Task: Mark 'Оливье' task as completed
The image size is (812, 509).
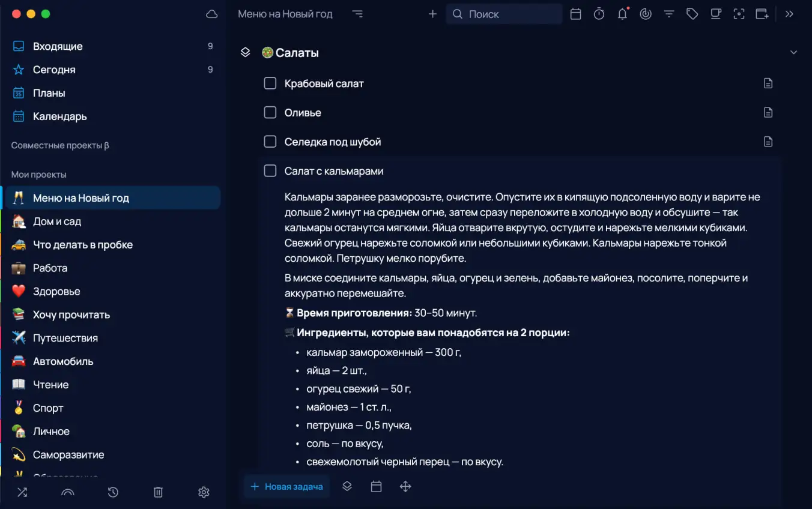Action: [x=270, y=112]
